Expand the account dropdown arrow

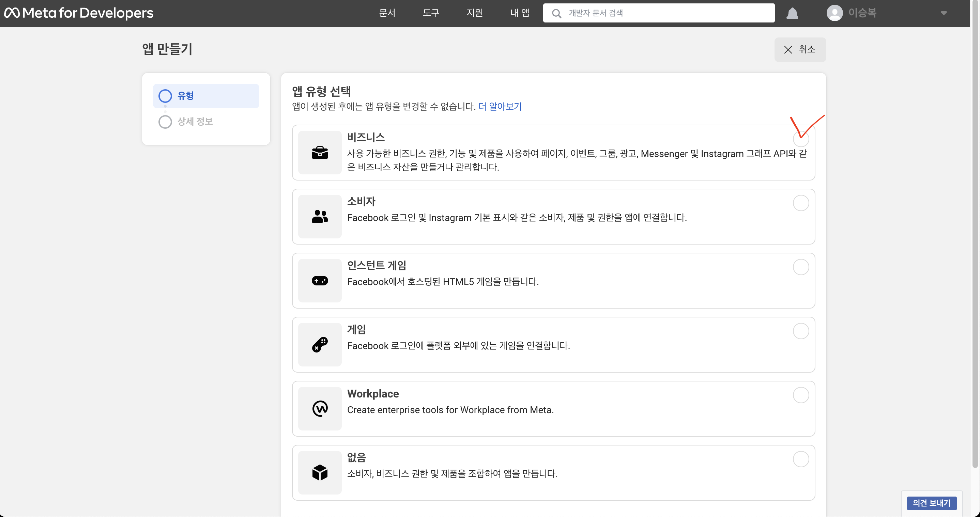coord(944,13)
